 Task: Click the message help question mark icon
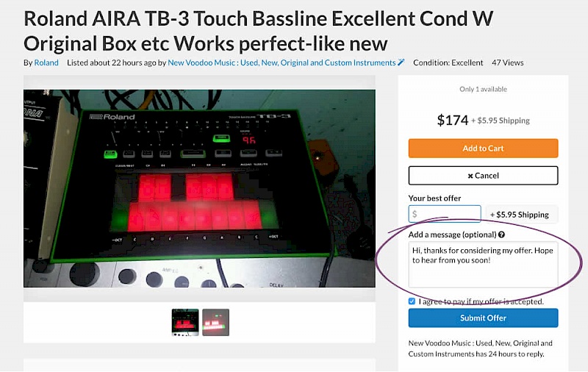point(501,235)
